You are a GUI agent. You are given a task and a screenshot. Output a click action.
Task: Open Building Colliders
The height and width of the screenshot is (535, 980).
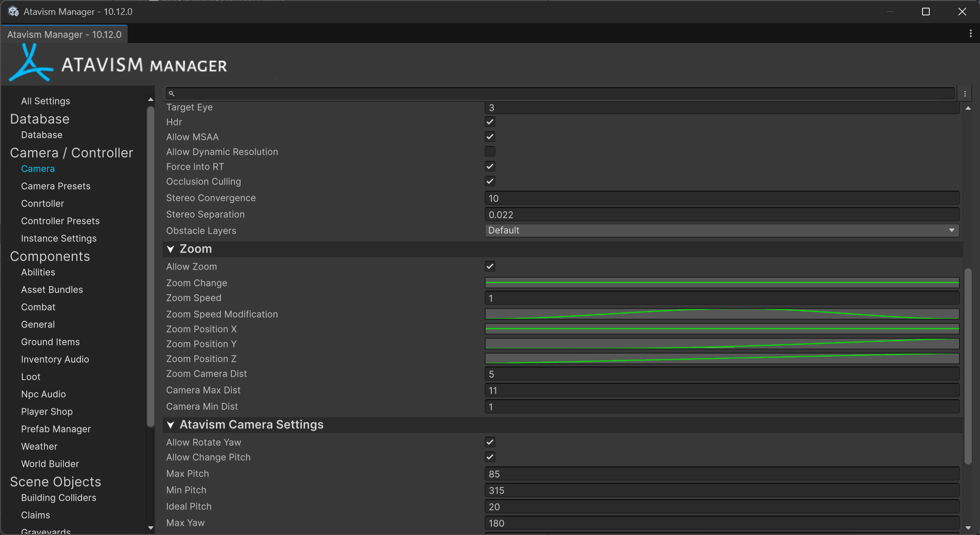(59, 498)
